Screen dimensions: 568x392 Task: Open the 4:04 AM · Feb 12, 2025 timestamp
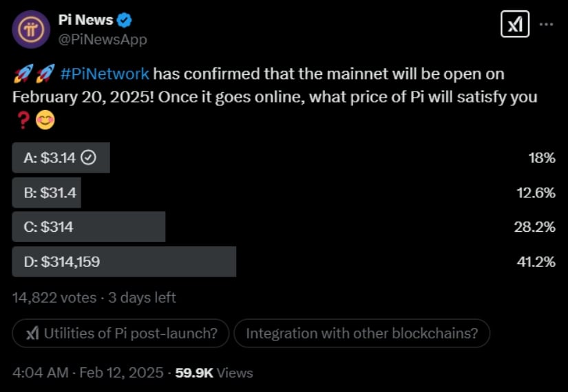coord(89,373)
